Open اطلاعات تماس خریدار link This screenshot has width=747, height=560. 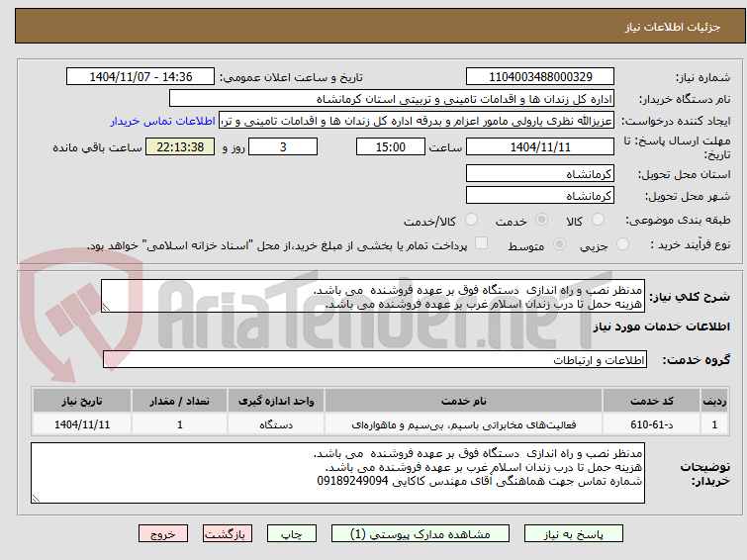click(163, 121)
